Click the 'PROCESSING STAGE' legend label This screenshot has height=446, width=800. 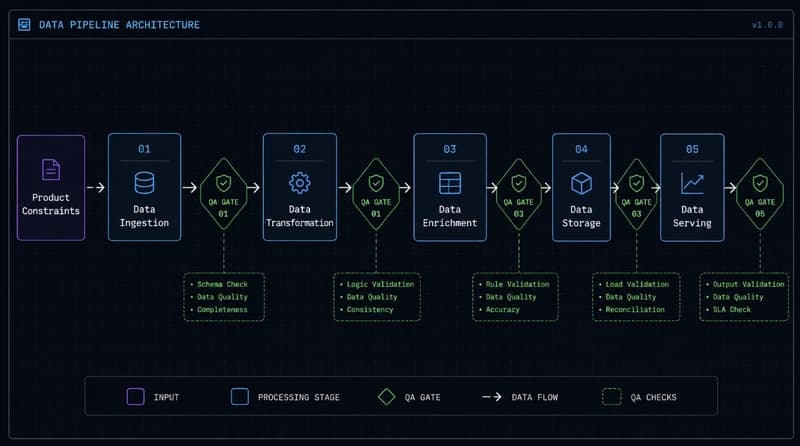coord(298,397)
